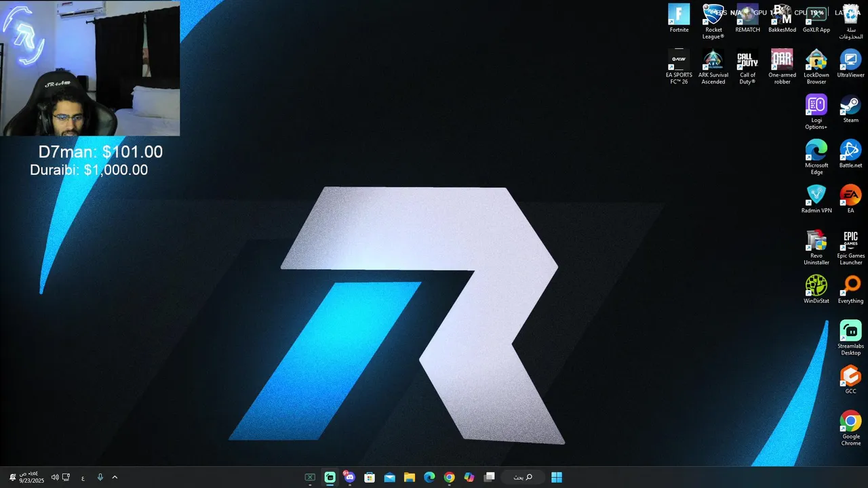Open Copilot from the taskbar
This screenshot has height=488, width=868.
tap(469, 477)
